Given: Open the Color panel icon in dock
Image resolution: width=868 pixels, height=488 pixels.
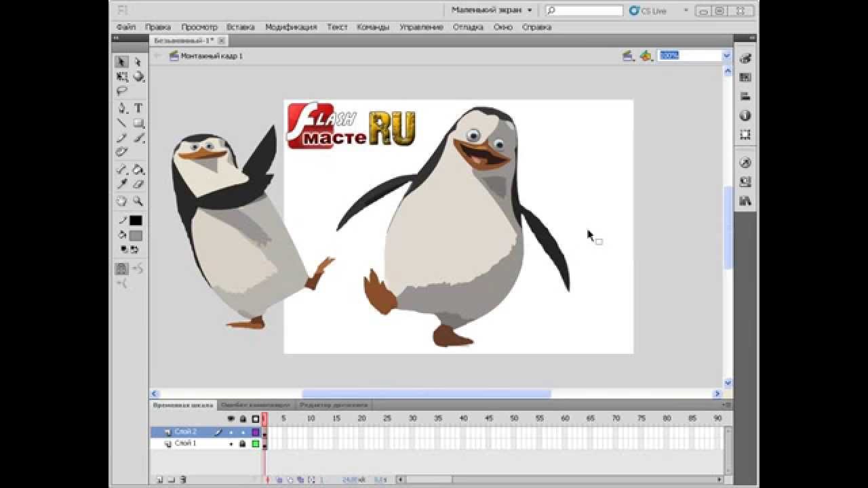Looking at the screenshot, I should pyautogui.click(x=745, y=58).
